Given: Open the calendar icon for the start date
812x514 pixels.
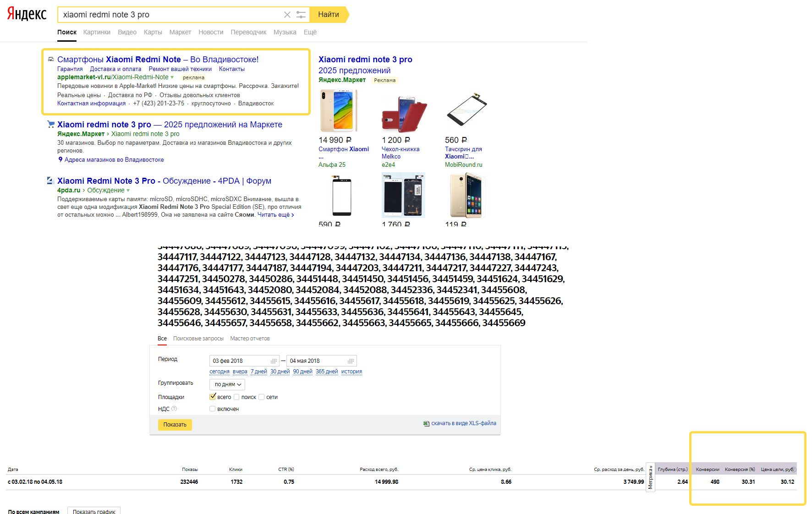Looking at the screenshot, I should [274, 361].
